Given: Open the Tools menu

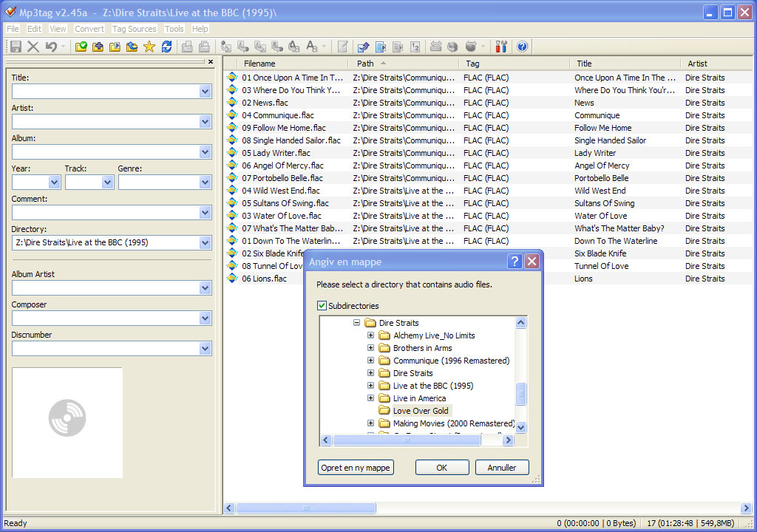Looking at the screenshot, I should coord(174,29).
